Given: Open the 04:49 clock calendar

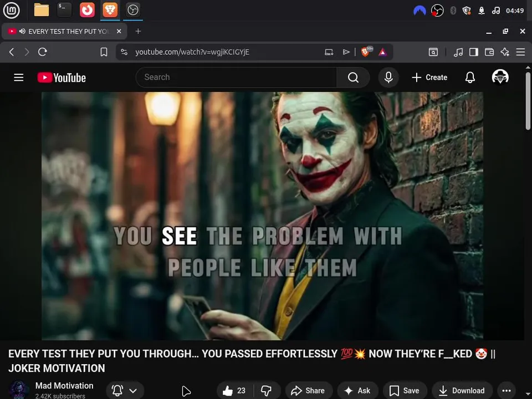Looking at the screenshot, I should [x=515, y=11].
